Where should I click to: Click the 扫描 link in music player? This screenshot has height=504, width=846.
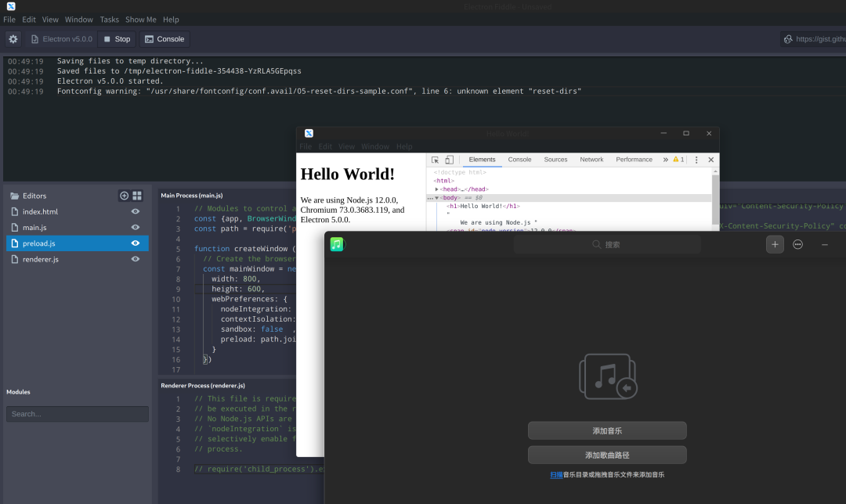click(556, 475)
